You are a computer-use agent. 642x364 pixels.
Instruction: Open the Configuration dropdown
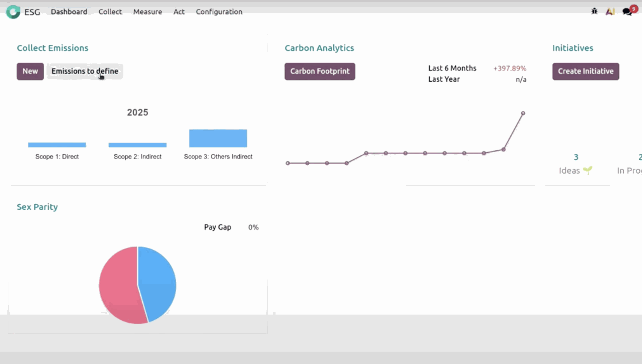pyautogui.click(x=219, y=12)
